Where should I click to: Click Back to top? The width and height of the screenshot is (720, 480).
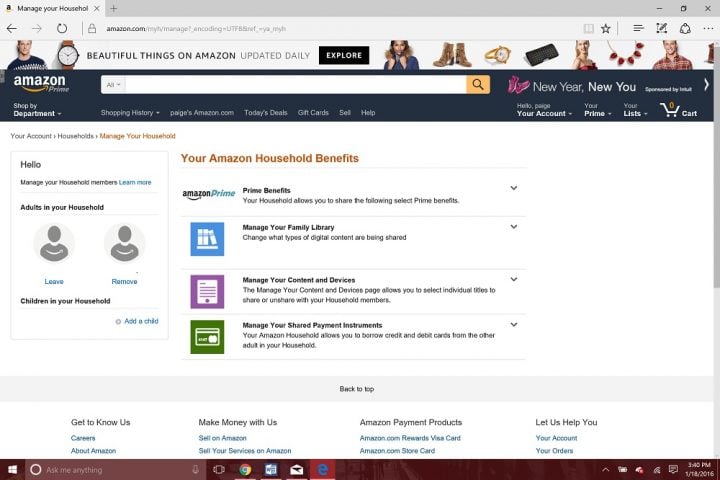click(x=357, y=389)
